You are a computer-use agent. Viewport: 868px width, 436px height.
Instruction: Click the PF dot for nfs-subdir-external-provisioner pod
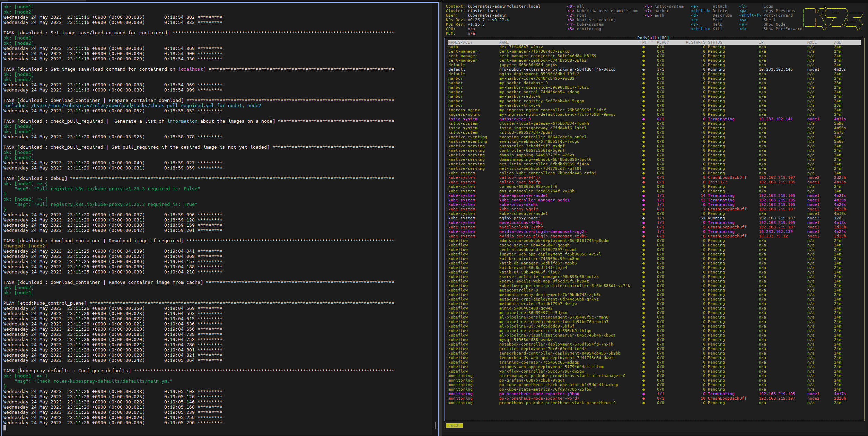tap(644, 70)
